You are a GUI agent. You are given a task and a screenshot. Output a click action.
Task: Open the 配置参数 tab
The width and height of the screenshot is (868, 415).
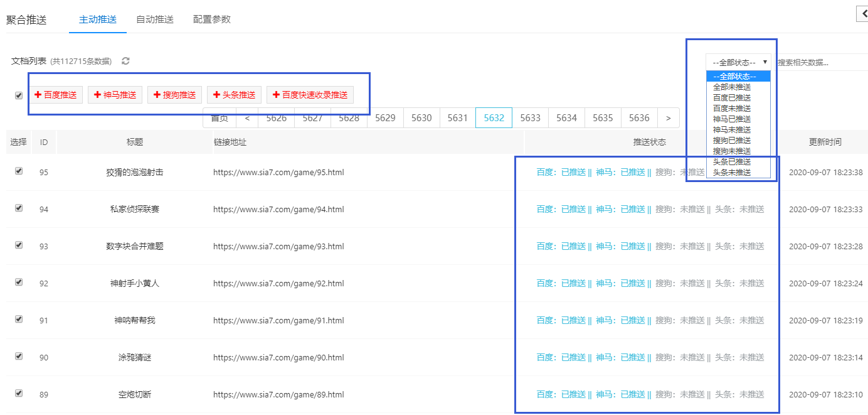pos(212,19)
